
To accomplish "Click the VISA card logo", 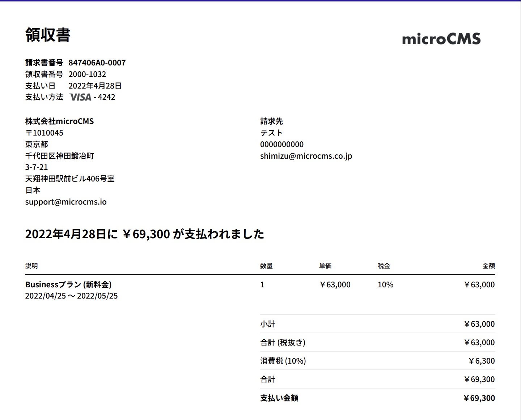I will click(80, 97).
